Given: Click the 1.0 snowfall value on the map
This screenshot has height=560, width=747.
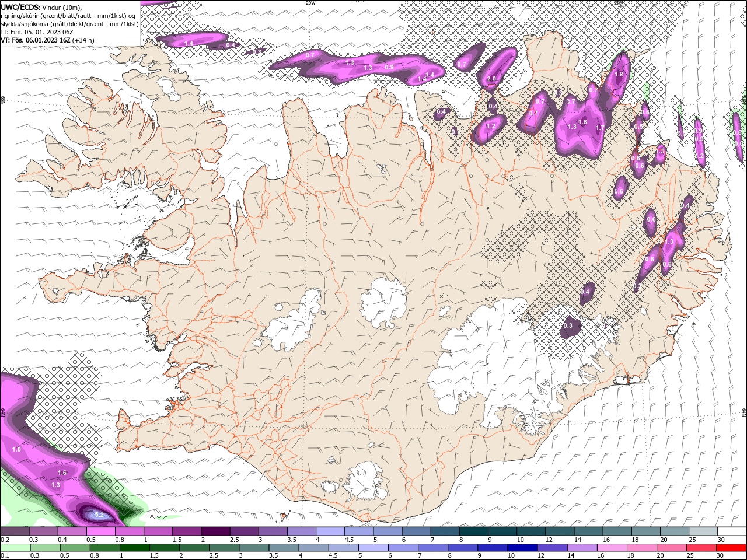Looking at the screenshot, I should pos(16,449).
